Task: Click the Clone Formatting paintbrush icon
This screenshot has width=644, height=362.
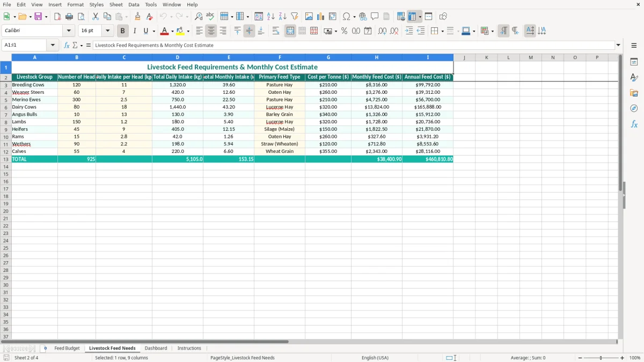Action: click(x=138, y=17)
